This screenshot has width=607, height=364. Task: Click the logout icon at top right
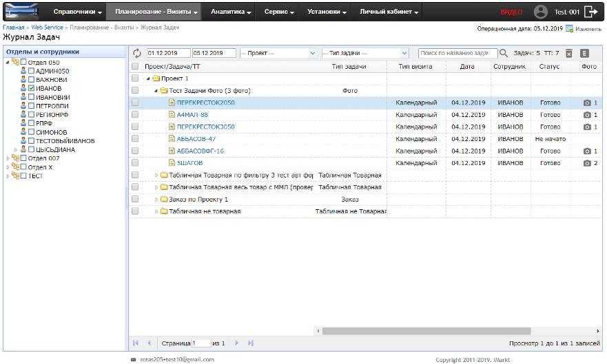point(590,12)
